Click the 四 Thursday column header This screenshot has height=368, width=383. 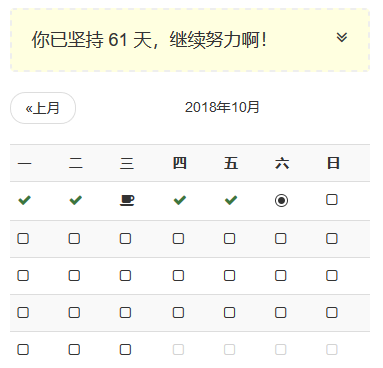[x=180, y=163]
